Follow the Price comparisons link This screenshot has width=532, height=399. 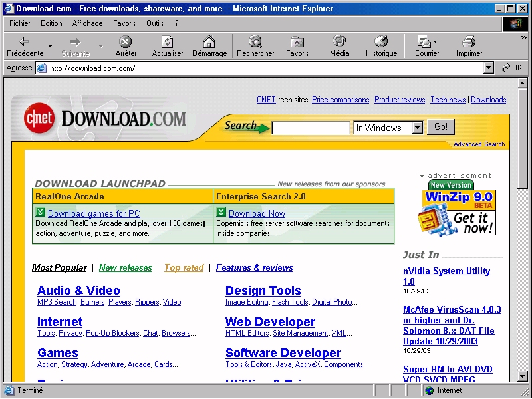(340, 100)
